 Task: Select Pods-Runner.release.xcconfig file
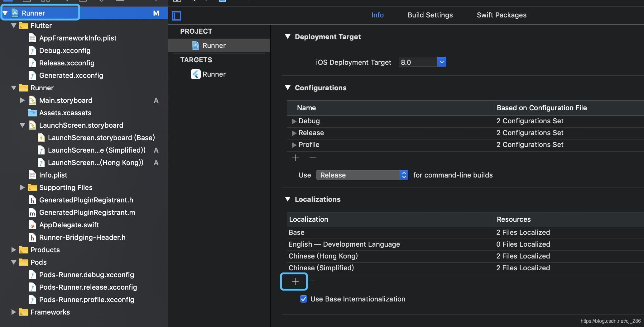[x=88, y=287]
